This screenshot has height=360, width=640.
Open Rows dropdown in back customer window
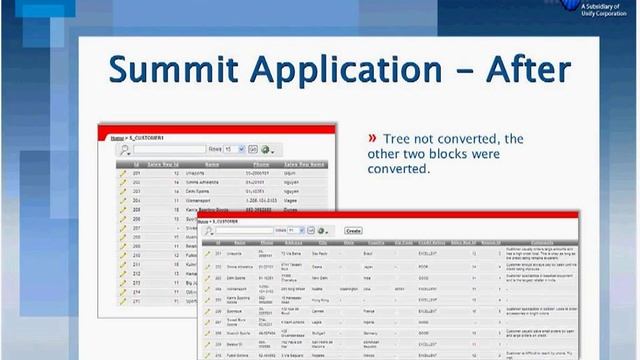[234, 149]
